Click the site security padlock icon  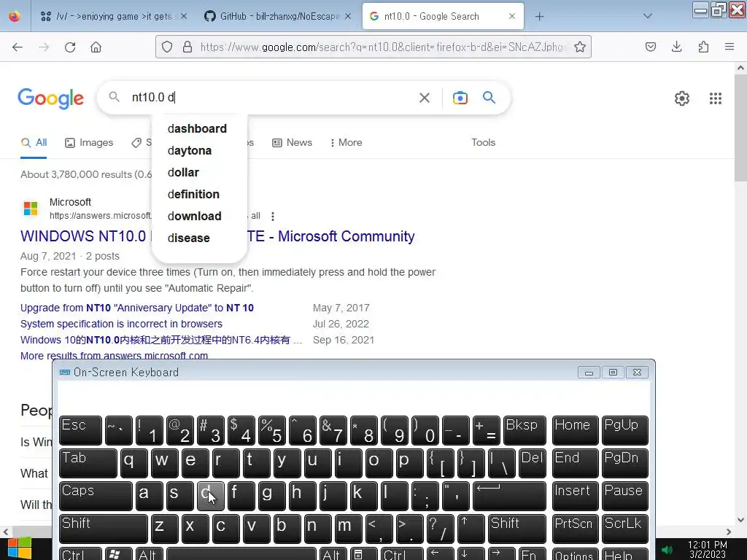187,47
